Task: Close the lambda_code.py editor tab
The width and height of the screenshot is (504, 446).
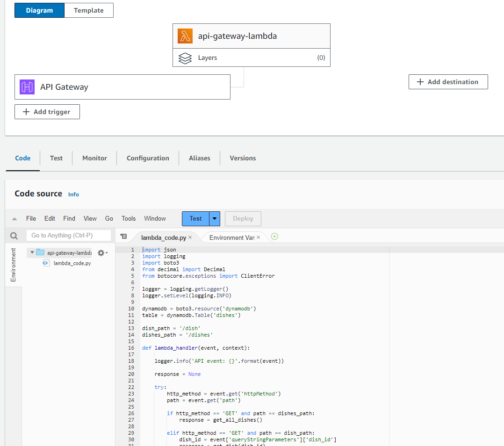Action: [190, 237]
